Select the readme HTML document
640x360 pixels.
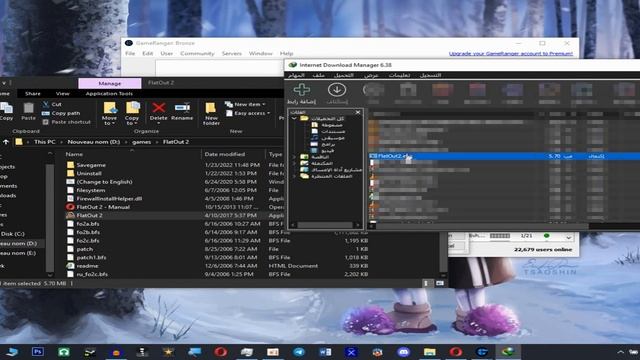pos(87,265)
